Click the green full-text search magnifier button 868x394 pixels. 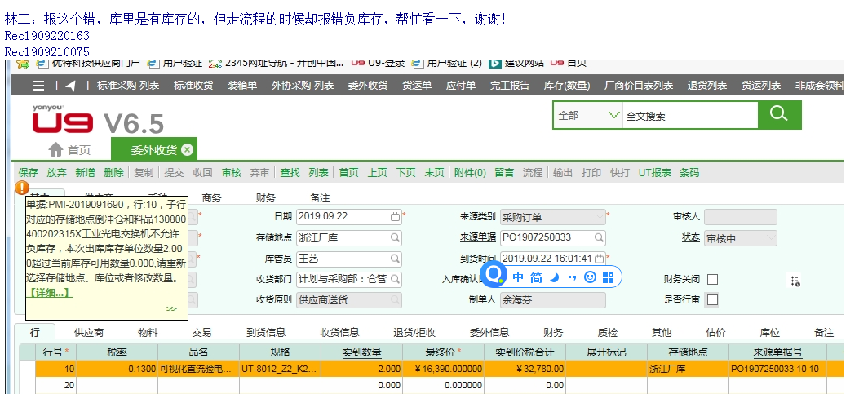(x=779, y=115)
